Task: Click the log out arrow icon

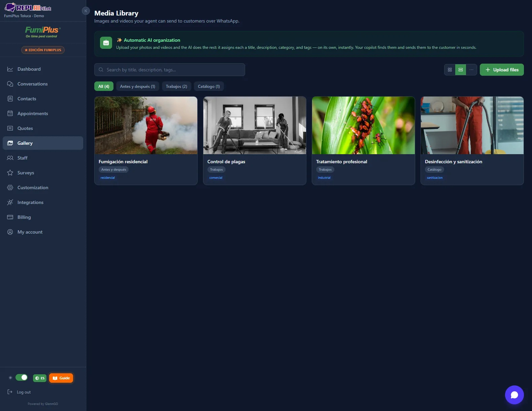Action: tap(10, 392)
